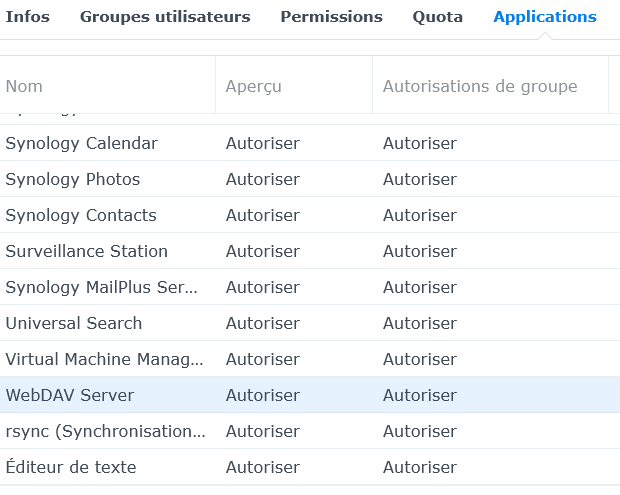
Task: Open the Groupes utilisateurs tab
Action: coord(165,17)
